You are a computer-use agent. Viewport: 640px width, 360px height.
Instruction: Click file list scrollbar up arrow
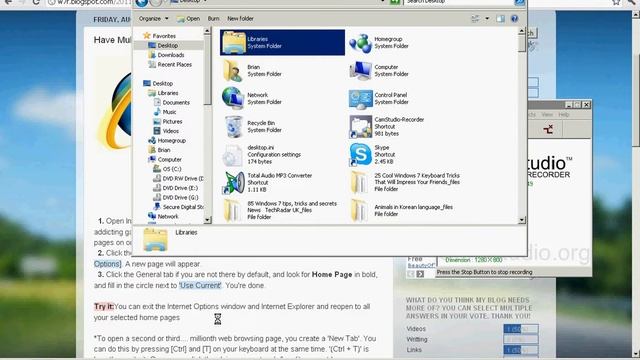tap(522, 31)
